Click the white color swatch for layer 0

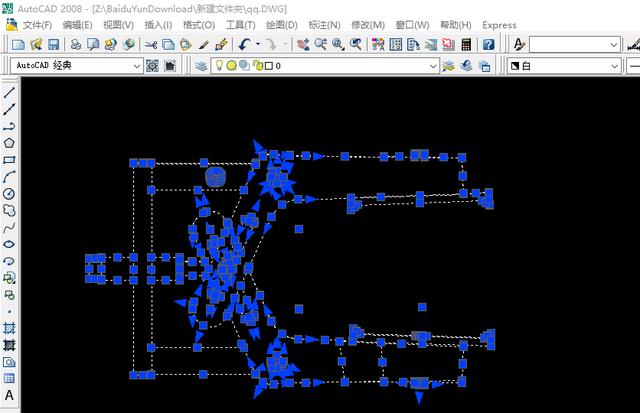coord(267,66)
